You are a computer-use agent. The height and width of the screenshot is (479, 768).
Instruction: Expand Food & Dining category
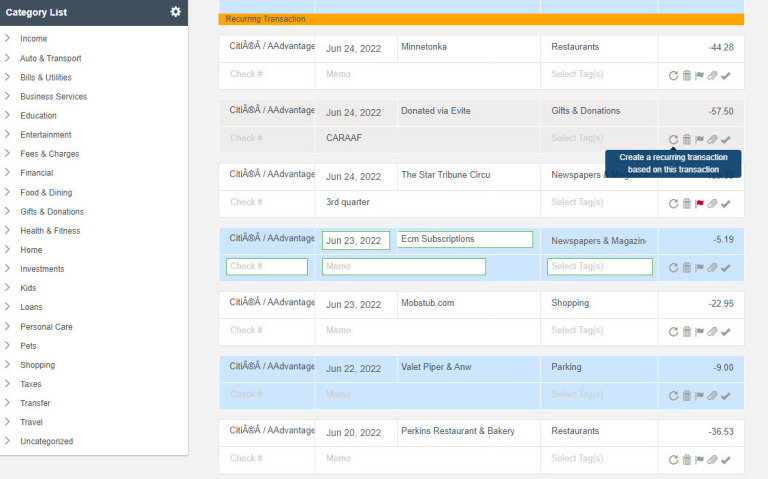tap(7, 192)
